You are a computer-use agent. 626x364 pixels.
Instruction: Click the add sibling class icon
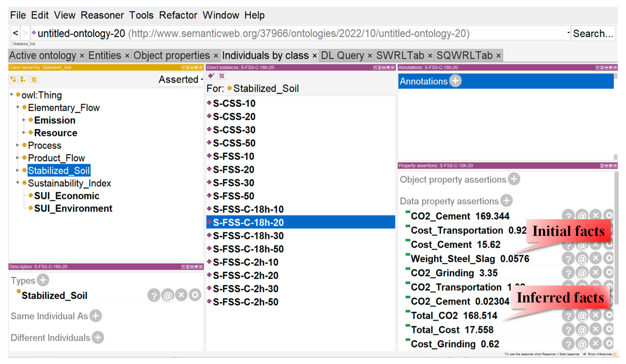[x=23, y=79]
